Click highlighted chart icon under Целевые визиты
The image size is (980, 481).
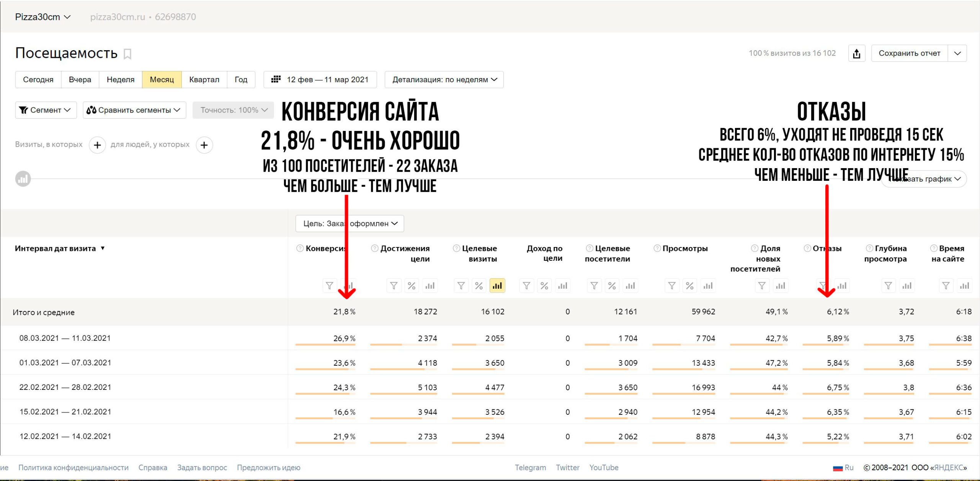pos(497,286)
